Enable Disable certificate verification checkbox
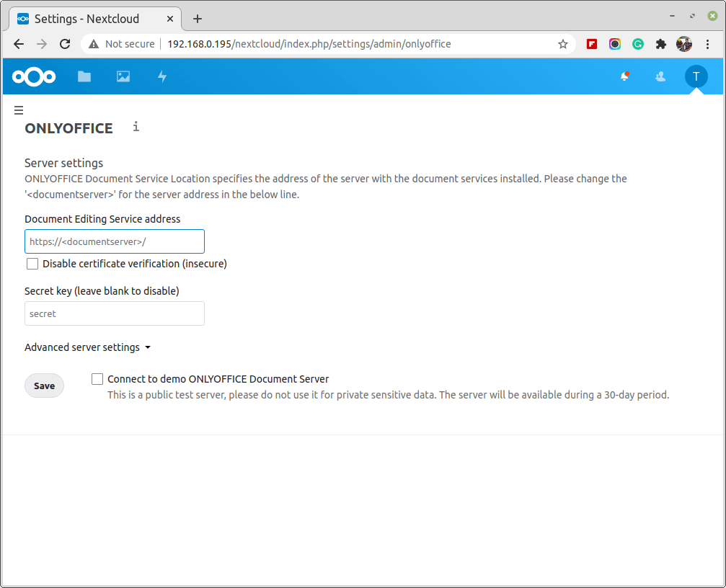The width and height of the screenshot is (726, 588). 32,264
